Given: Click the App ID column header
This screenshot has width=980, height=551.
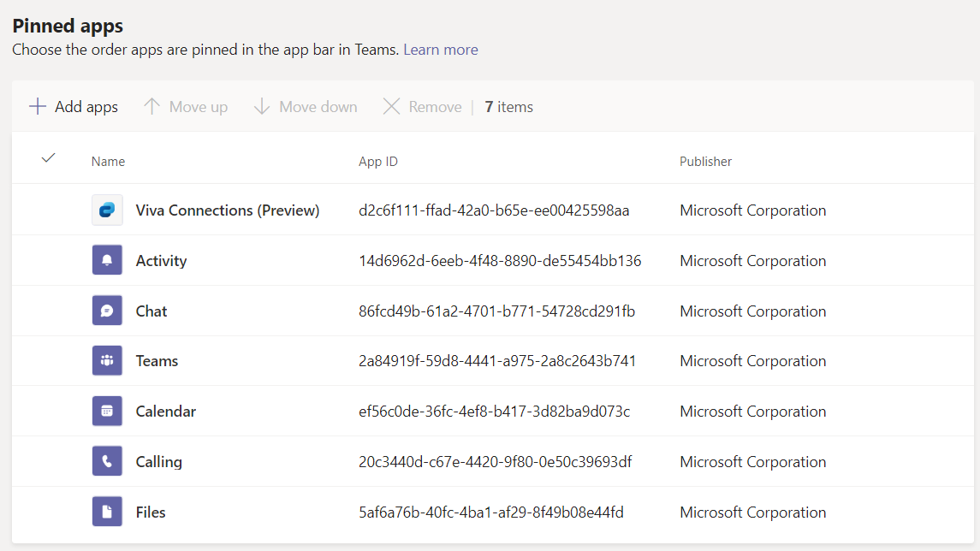Looking at the screenshot, I should click(378, 162).
